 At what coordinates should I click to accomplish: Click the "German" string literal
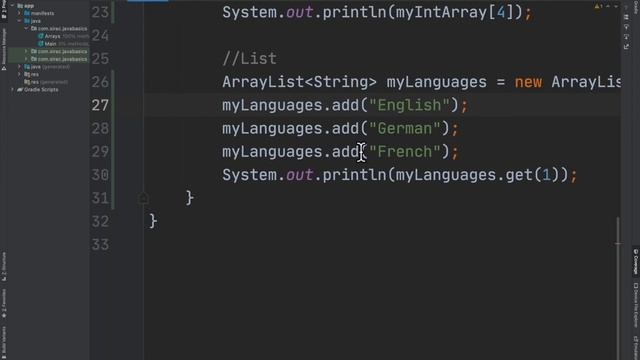[405, 129]
